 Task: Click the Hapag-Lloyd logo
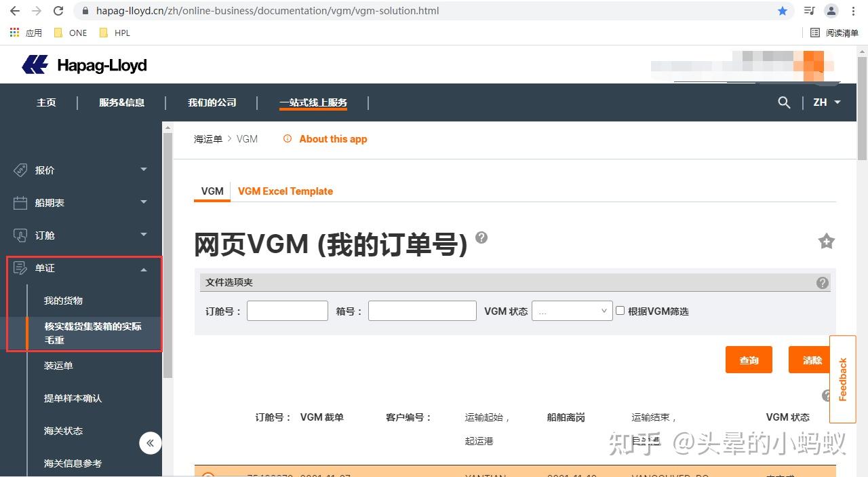[83, 64]
